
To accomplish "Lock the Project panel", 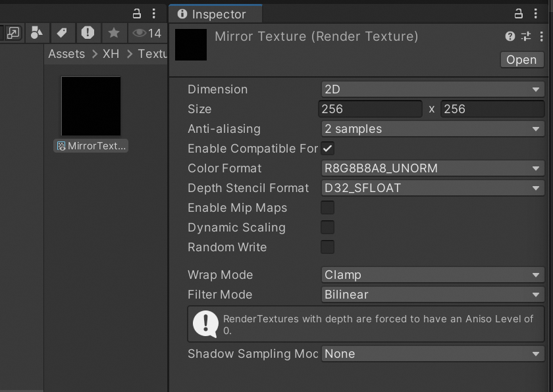I will click(x=137, y=14).
